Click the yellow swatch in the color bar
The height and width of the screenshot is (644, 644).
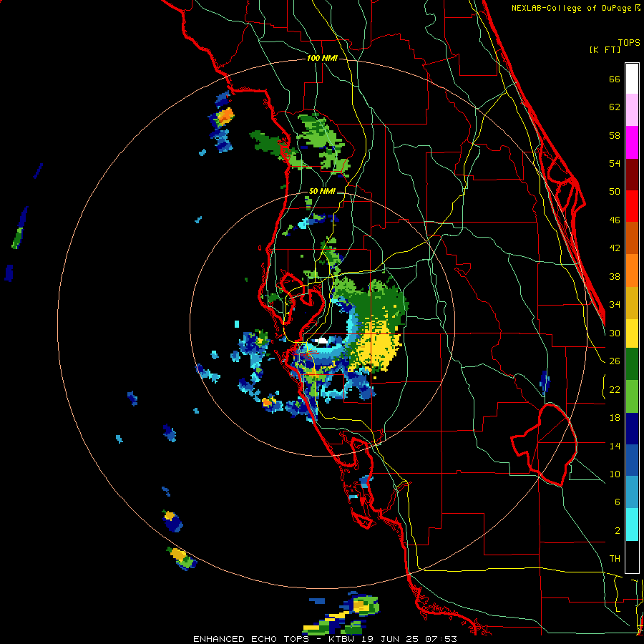(632, 333)
